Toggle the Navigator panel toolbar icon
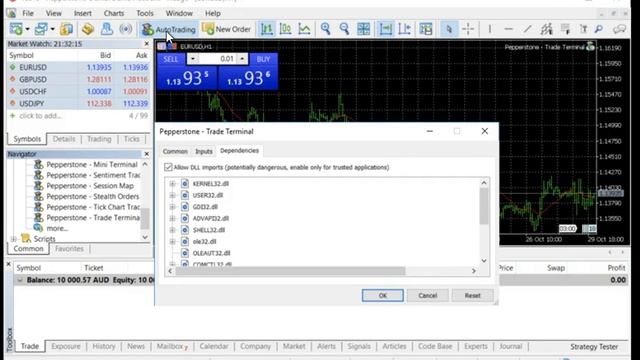Viewport: 640px width, 360px height. [107, 29]
